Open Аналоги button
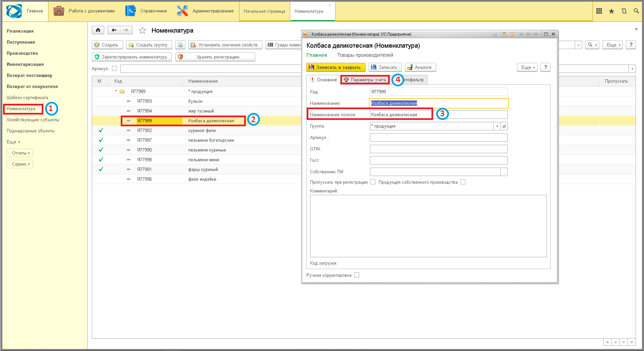This screenshot has width=644, height=351. tap(420, 67)
